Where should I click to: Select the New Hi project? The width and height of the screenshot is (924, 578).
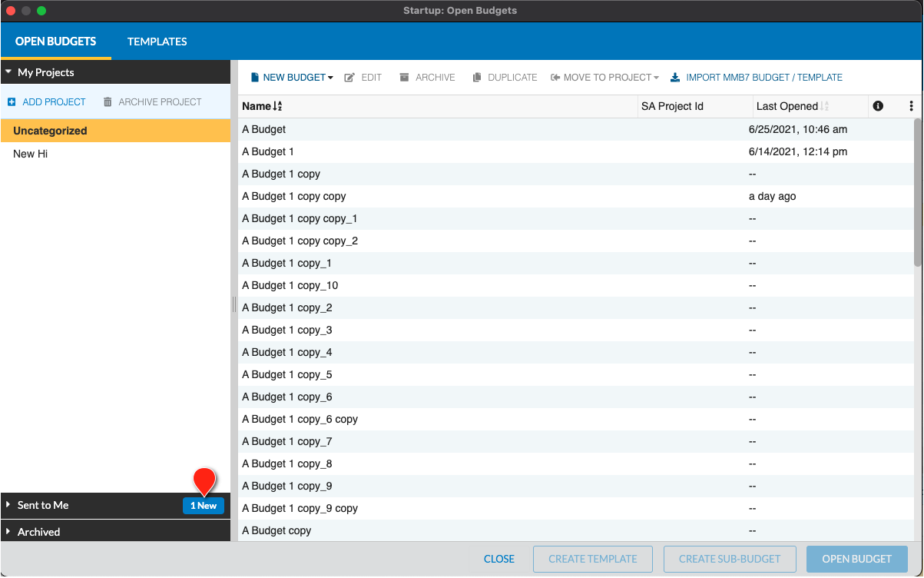[115, 154]
